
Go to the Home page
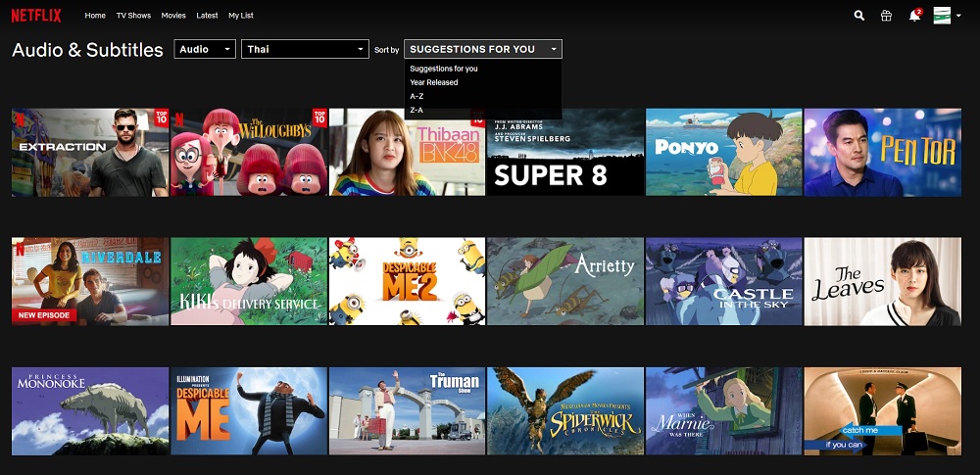pos(95,16)
